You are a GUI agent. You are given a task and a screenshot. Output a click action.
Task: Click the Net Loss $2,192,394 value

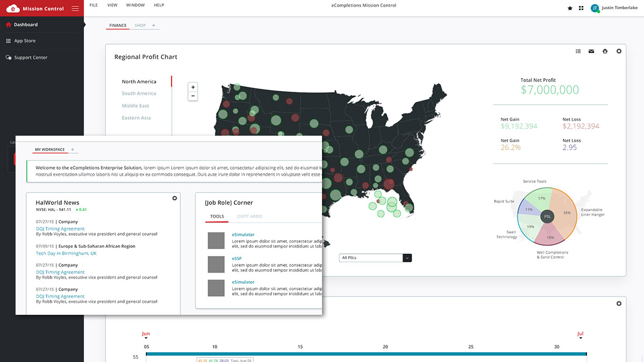[x=581, y=126]
